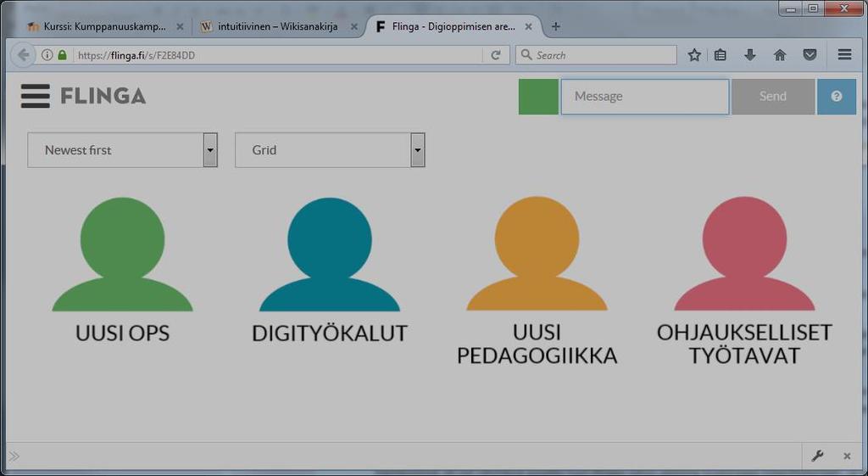
Task: Click the UUSI PEDAGOGIIKKA label
Action: tap(537, 344)
